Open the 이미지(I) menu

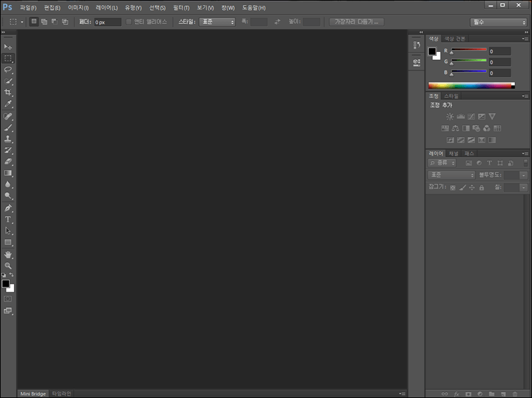[x=78, y=7]
